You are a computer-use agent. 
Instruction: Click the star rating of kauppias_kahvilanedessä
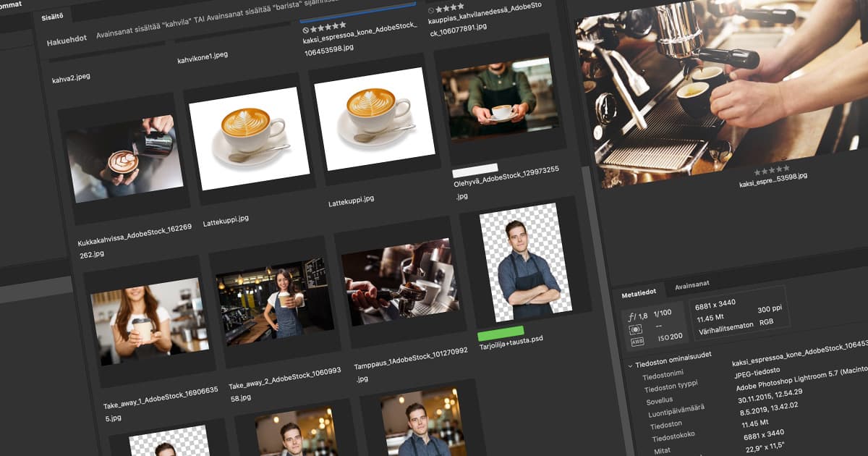coord(451,8)
